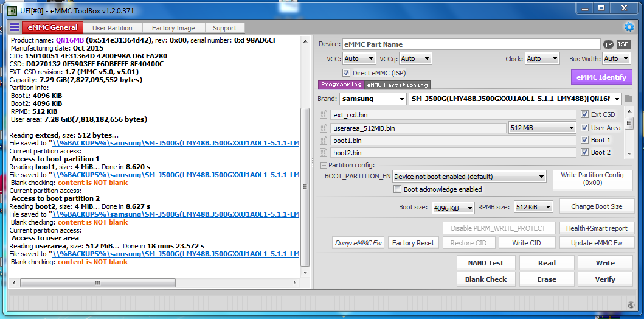The height and width of the screenshot is (319, 644).
Task: Uncheck the Ext CSD checkbox
Action: coord(584,114)
